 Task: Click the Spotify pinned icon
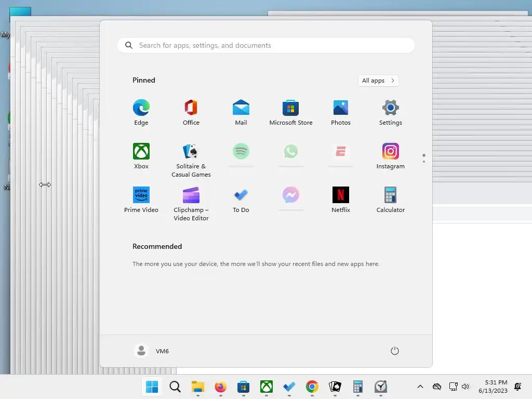[241, 151]
